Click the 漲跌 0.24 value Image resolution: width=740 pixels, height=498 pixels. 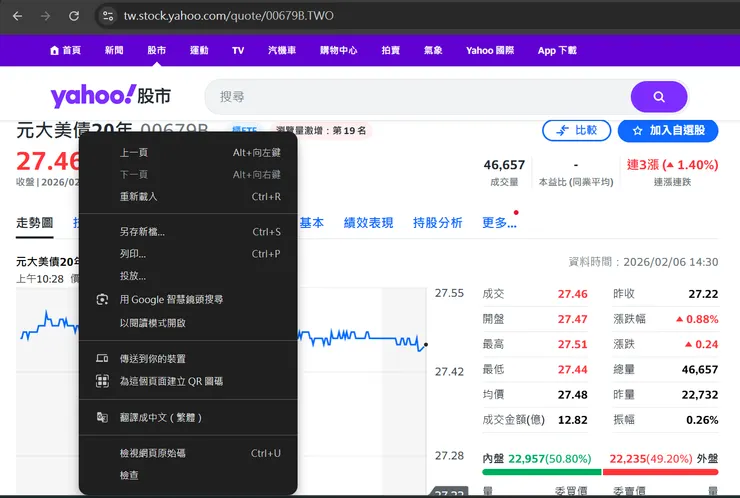pyautogui.click(x=701, y=344)
